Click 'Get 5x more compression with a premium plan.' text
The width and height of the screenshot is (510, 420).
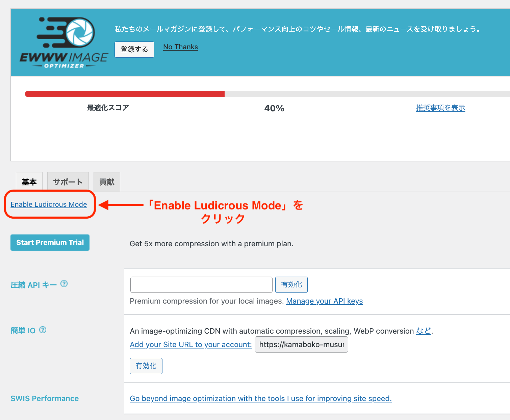tap(211, 244)
